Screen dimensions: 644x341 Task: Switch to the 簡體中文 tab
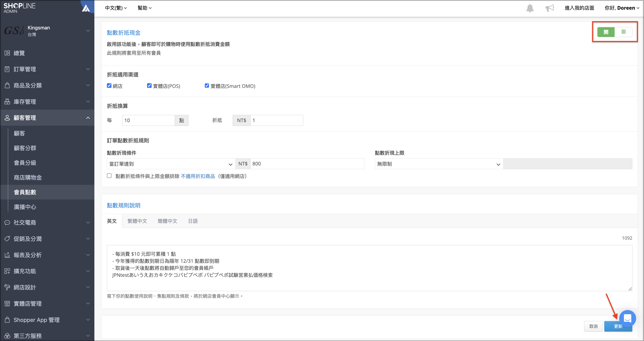[x=167, y=221]
